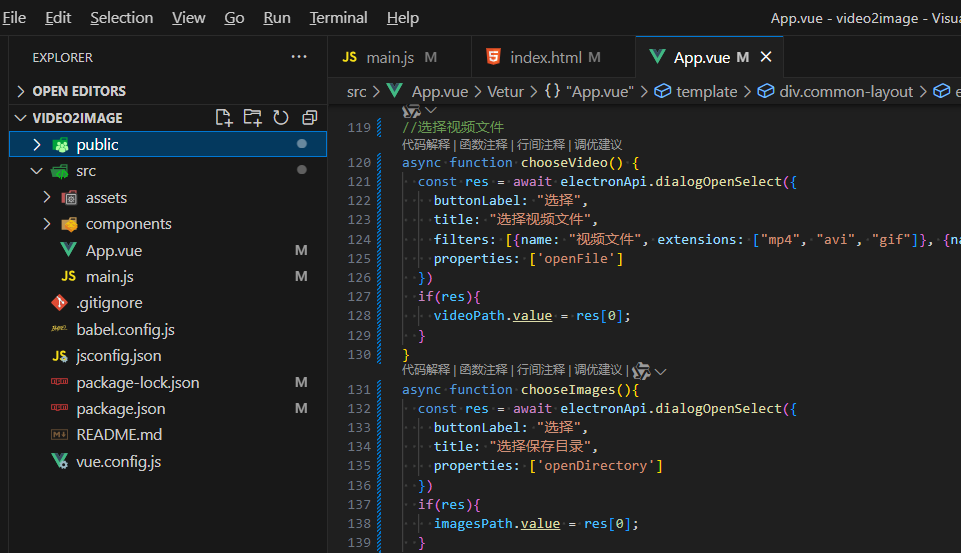Click the template symbol icon in breadcrumb

click(663, 91)
